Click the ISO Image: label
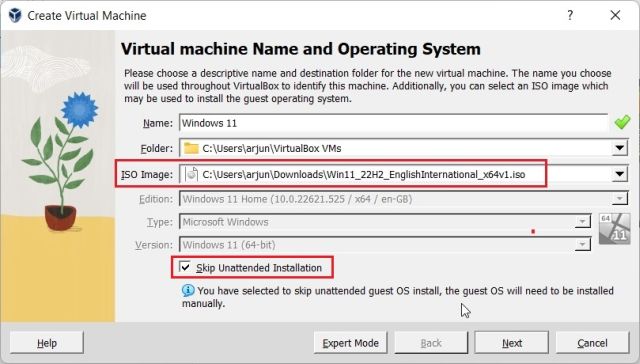Viewport: 640px width, 364px height. coord(147,175)
